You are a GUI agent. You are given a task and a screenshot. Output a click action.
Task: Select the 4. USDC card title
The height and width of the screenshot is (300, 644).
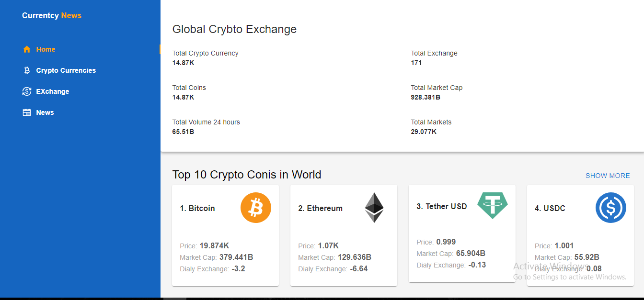[x=550, y=208]
